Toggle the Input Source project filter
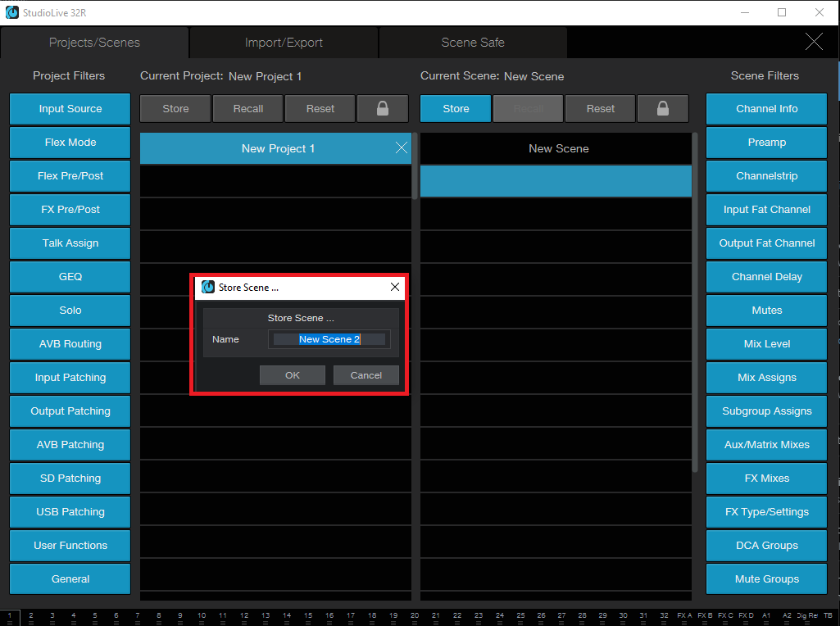 coord(70,109)
